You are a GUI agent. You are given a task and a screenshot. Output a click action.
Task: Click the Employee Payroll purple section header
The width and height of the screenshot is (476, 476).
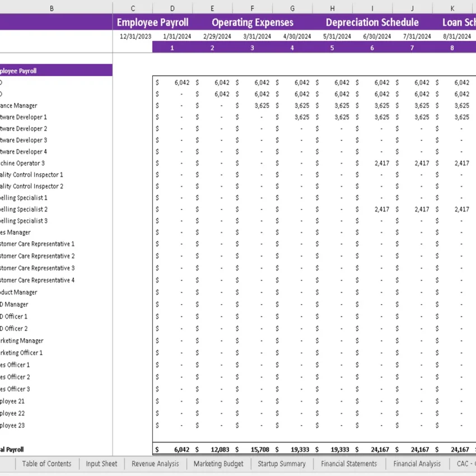coord(153,22)
